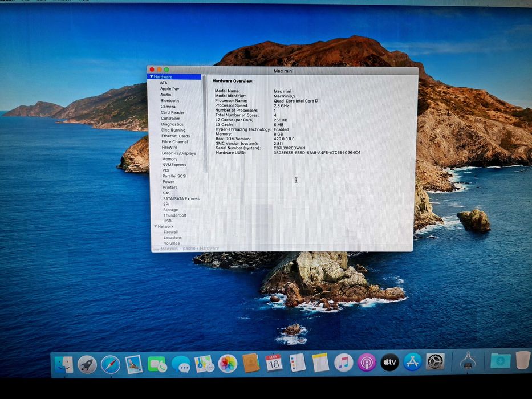Screen dimensions: 532x399
Task: Select Locations under Network
Action: point(173,238)
